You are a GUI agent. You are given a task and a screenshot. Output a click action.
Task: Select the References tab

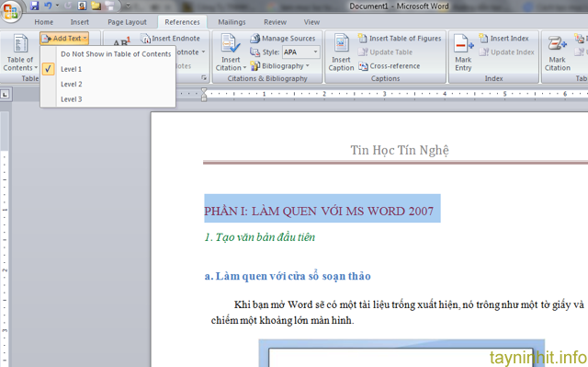[182, 22]
